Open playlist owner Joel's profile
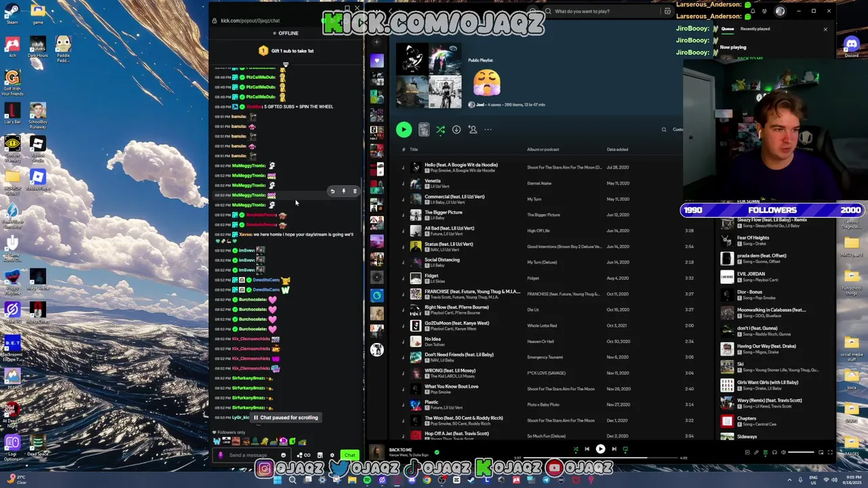The height and width of the screenshot is (488, 868). [x=479, y=104]
